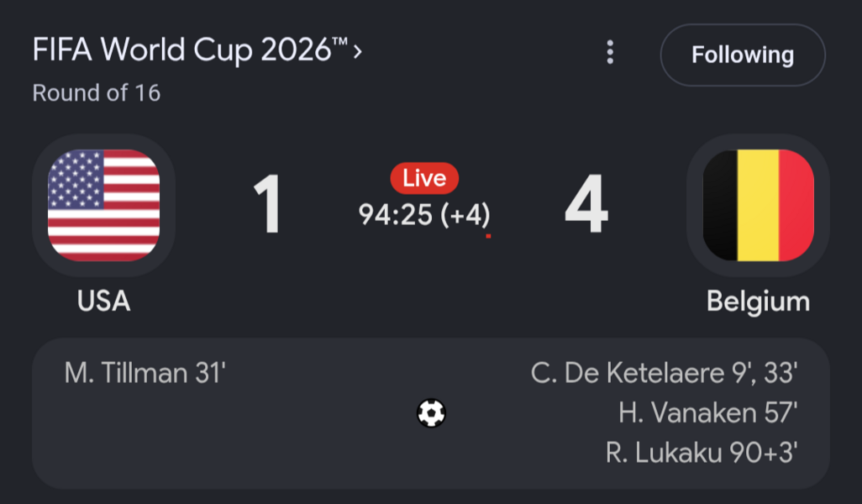The width and height of the screenshot is (862, 504).
Task: Click the Belgium score of 4
Action: 586,204
